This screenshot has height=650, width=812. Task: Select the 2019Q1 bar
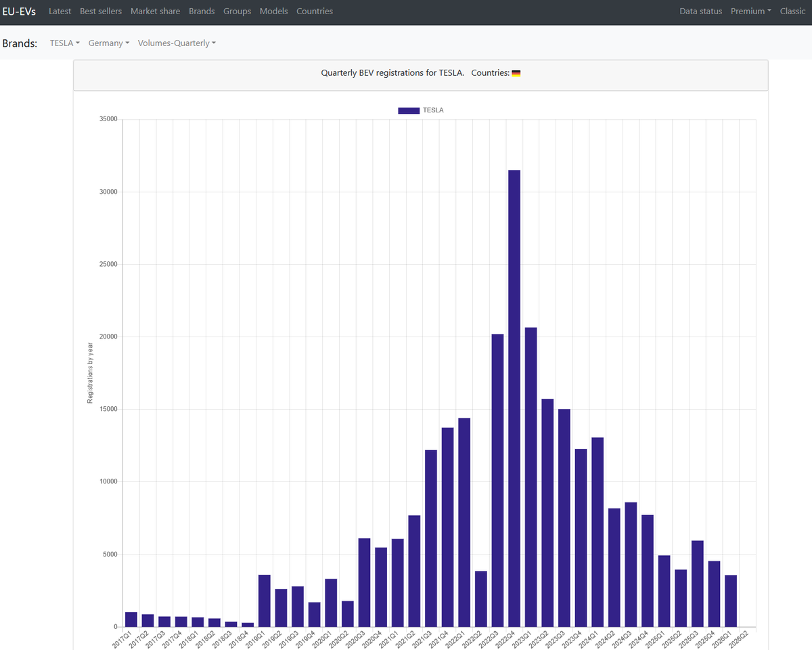pyautogui.click(x=265, y=601)
